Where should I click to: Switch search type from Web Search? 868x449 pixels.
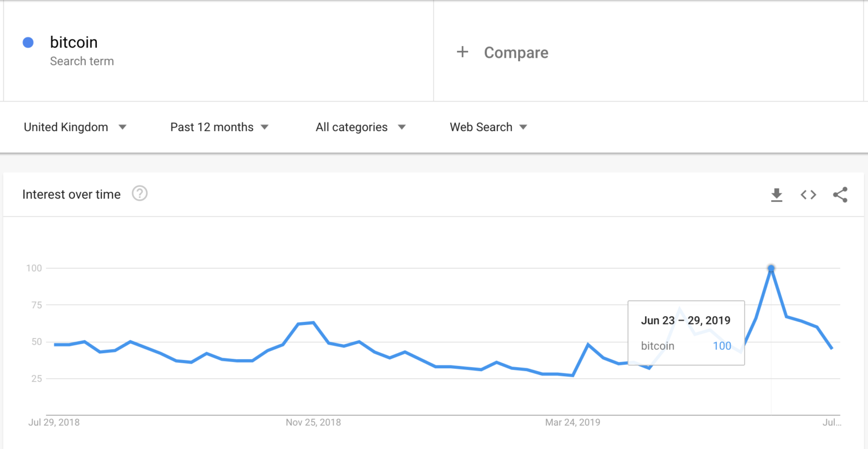click(488, 127)
